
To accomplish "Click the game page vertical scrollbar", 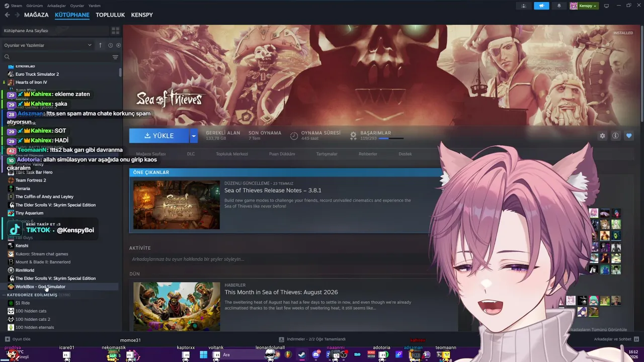I will tap(642, 73).
